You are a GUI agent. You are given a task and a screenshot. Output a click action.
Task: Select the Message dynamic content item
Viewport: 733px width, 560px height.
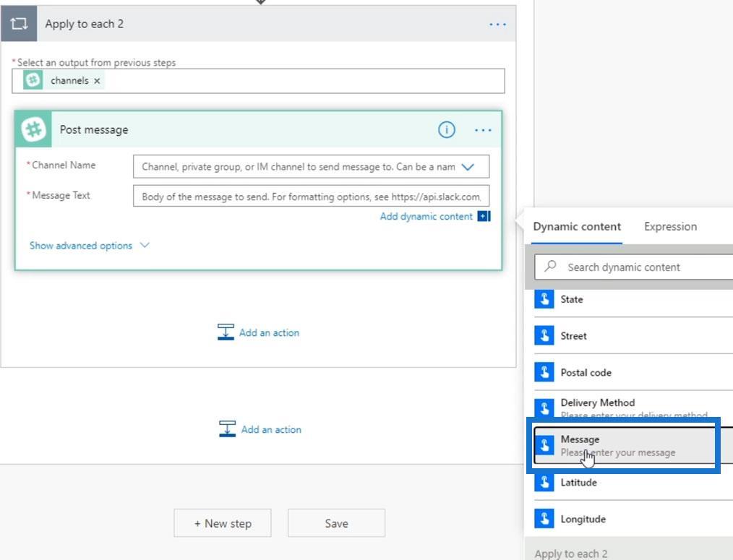coord(633,445)
